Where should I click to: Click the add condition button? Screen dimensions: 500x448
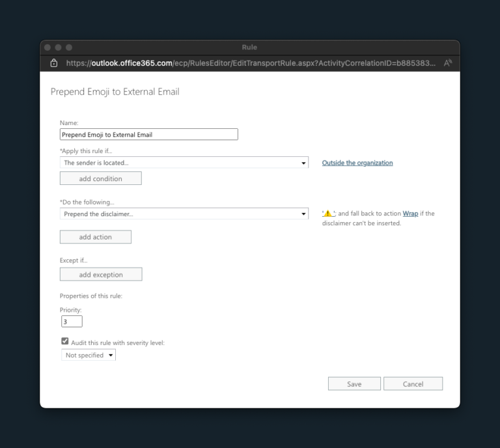[x=101, y=178]
